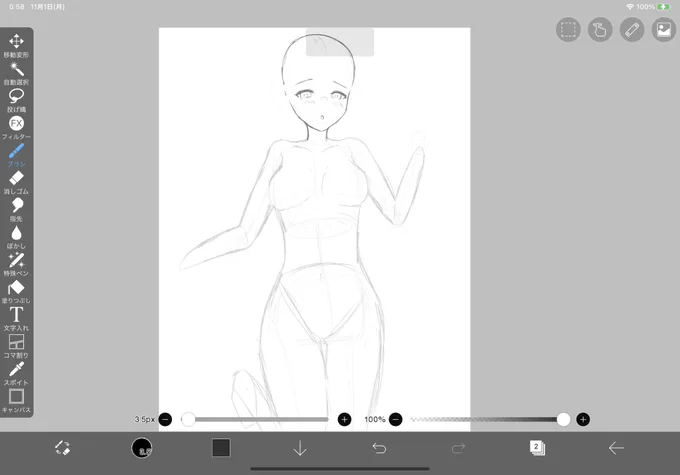
Task: Open the selection area menu
Action: [x=568, y=29]
